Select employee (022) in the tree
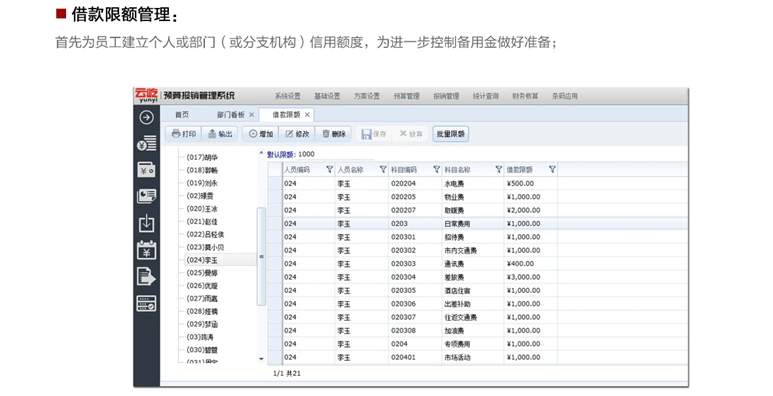 point(206,234)
